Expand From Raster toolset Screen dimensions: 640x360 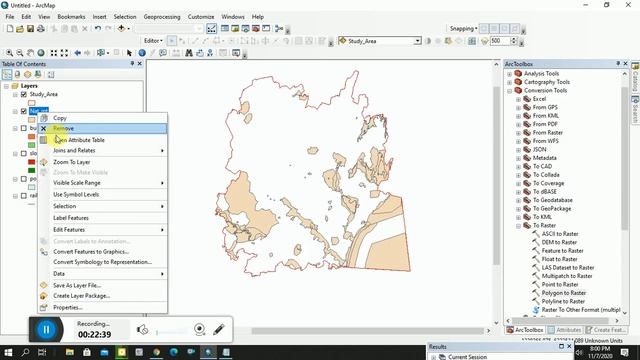click(518, 133)
